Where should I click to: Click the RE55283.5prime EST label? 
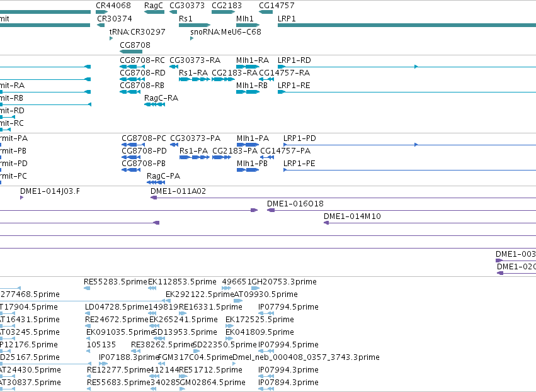click(115, 282)
